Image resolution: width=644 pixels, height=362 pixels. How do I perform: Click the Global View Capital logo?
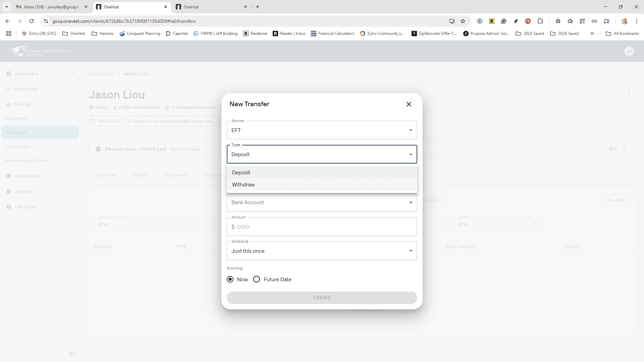tap(41, 51)
